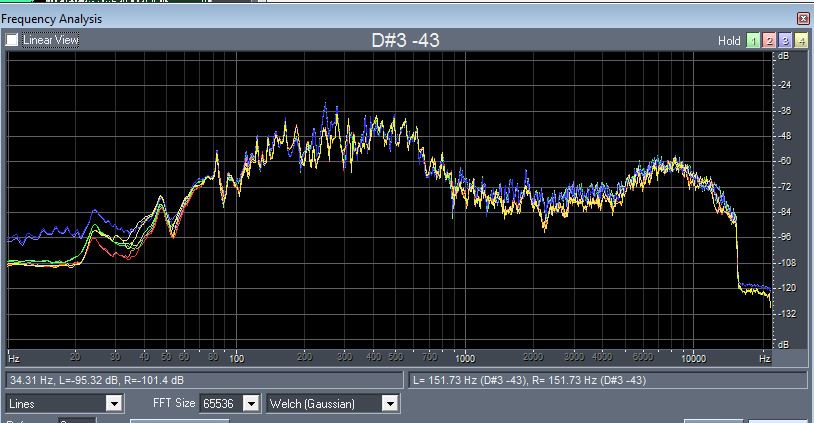
Task: Enable the Linear View checkbox
Action: 12,40
